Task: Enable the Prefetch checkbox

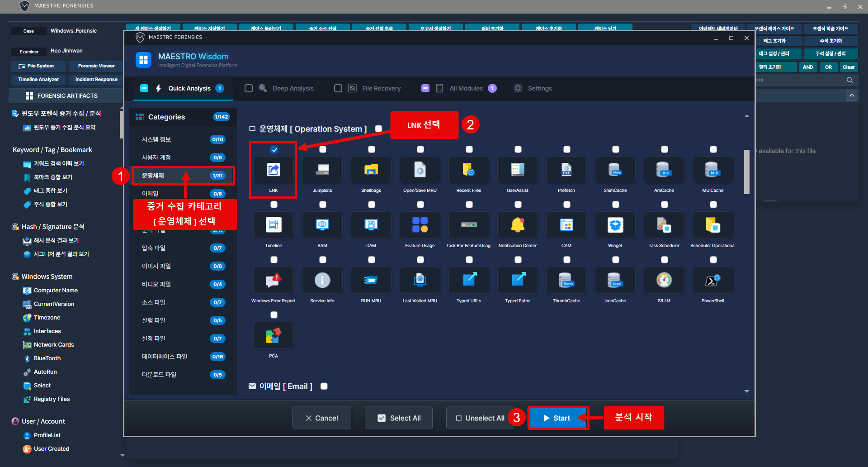Action: click(567, 149)
